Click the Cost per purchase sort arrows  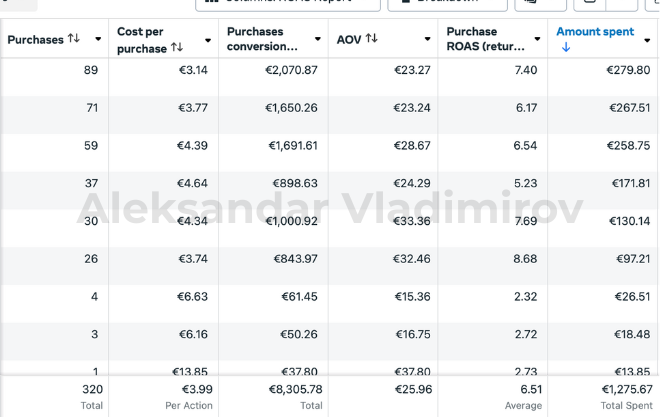click(x=177, y=47)
